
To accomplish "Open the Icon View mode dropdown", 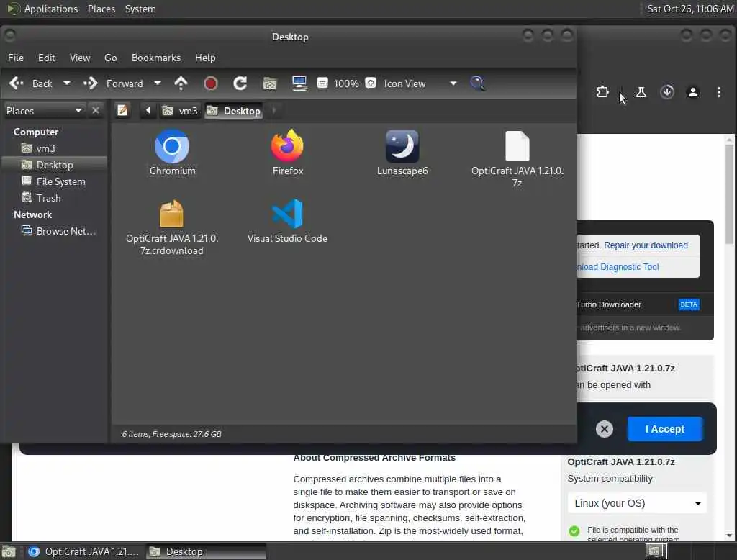I will [x=420, y=83].
